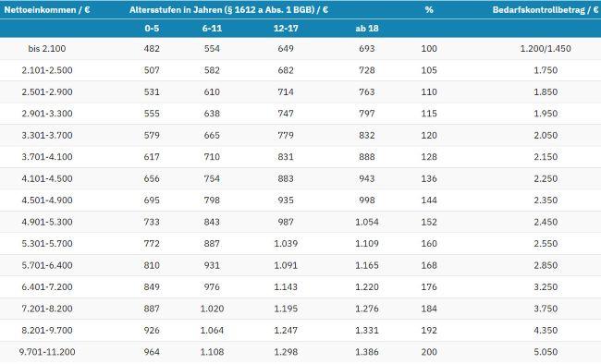
Task: Select the 6-11 age group header
Action: point(212,29)
